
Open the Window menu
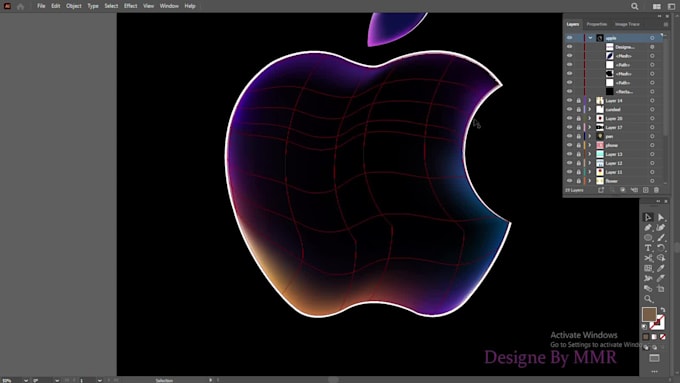tap(169, 6)
